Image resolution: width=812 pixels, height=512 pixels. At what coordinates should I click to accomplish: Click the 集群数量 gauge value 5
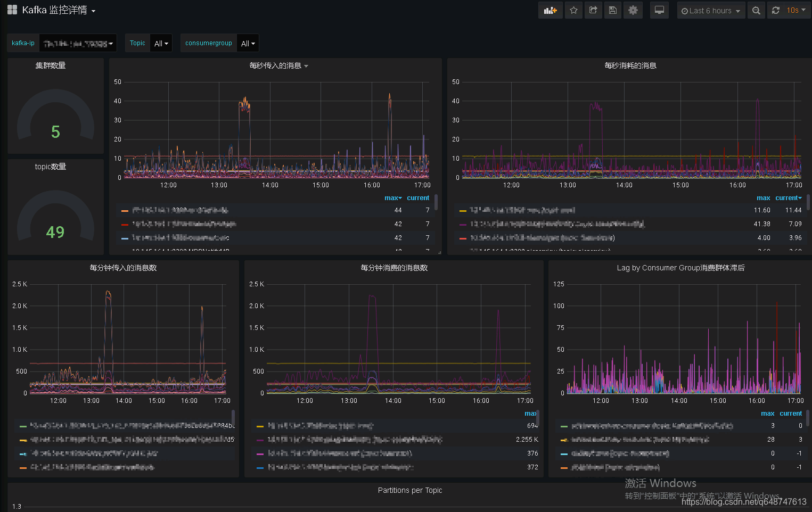[55, 131]
